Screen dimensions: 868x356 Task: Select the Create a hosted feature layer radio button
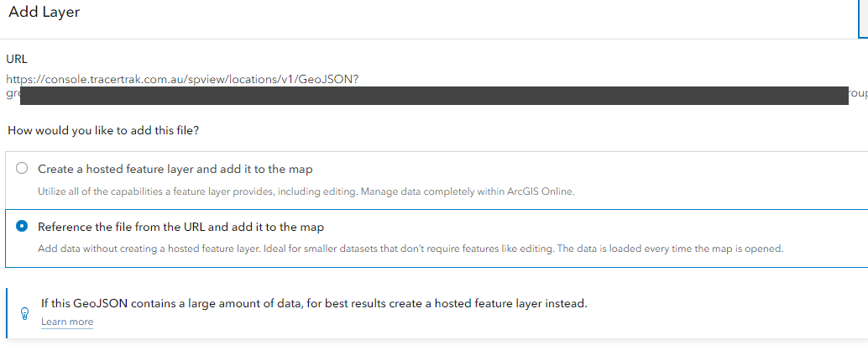pos(22,169)
